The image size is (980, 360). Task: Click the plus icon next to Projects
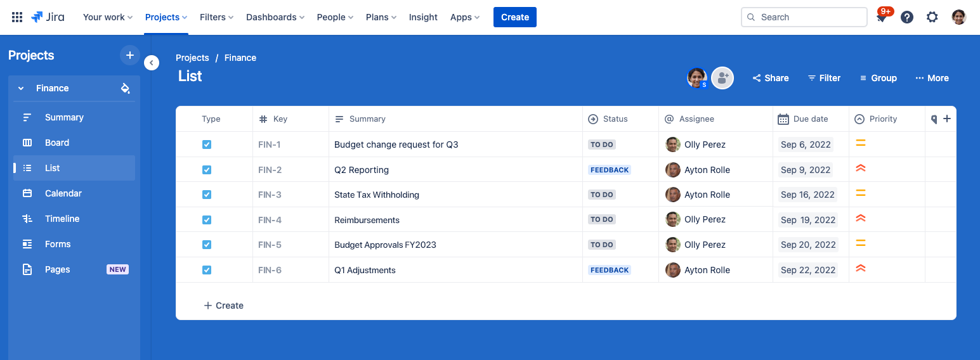(x=129, y=55)
